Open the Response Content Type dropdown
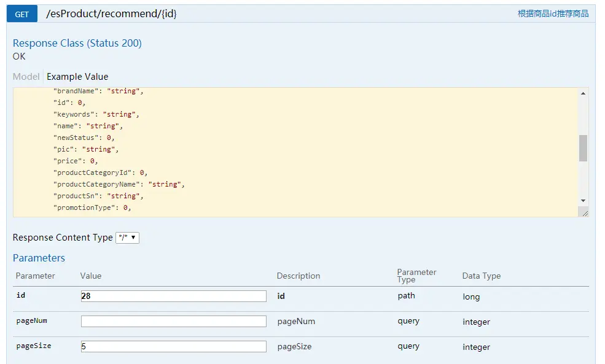This screenshot has height=364, width=605. coord(127,238)
